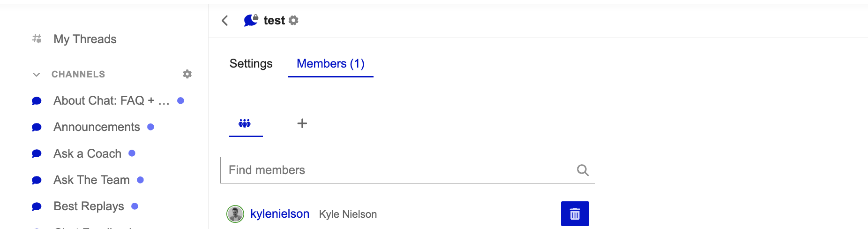868x229 pixels.
Task: Click the search magnifier in Find members
Action: (583, 170)
